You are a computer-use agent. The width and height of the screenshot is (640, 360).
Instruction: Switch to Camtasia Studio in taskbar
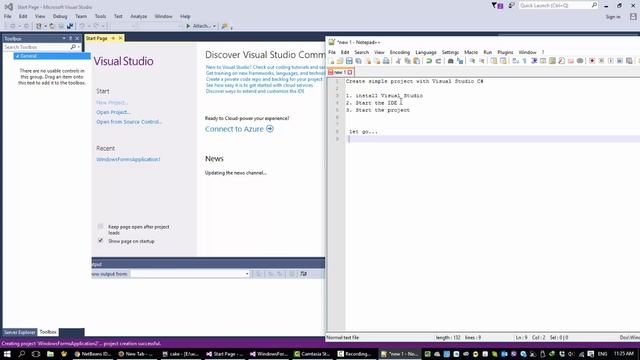click(312, 354)
